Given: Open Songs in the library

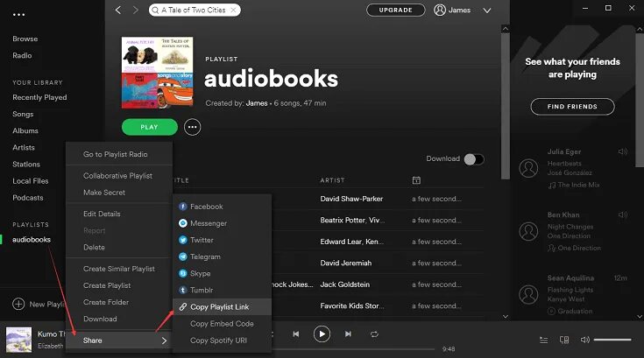Looking at the screenshot, I should [23, 115].
